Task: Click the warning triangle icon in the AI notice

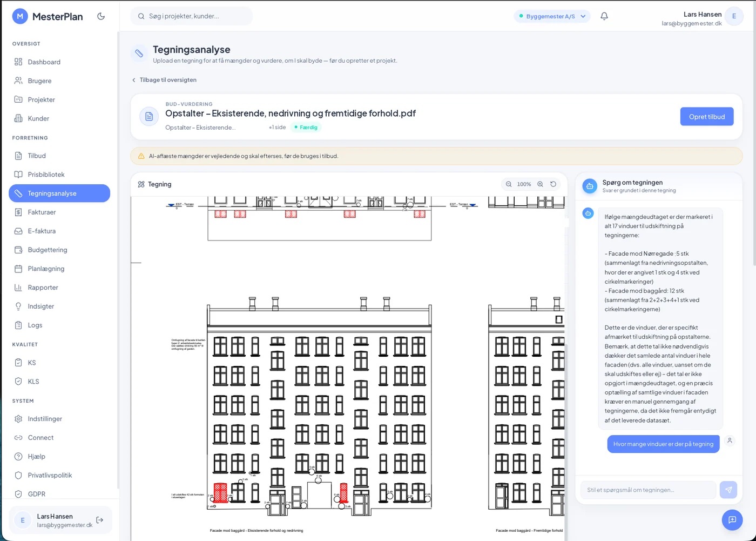Action: [x=141, y=156]
